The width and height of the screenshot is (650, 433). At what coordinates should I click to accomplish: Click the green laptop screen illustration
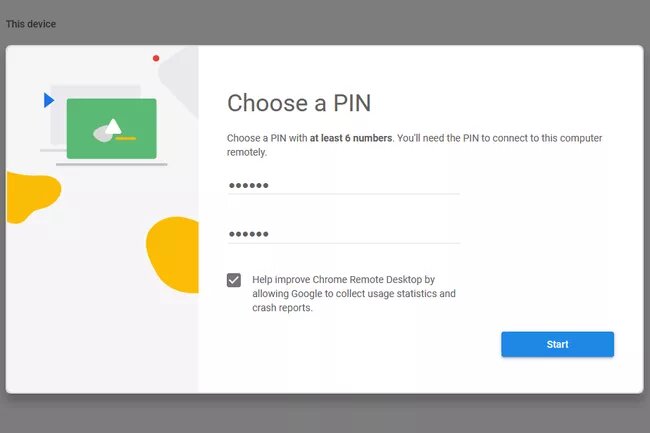click(x=112, y=128)
